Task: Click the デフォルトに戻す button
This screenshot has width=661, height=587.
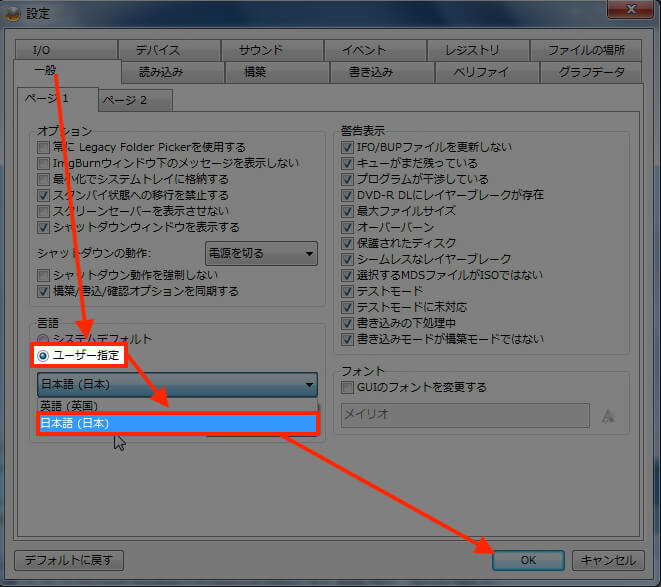Action: pos(69,560)
